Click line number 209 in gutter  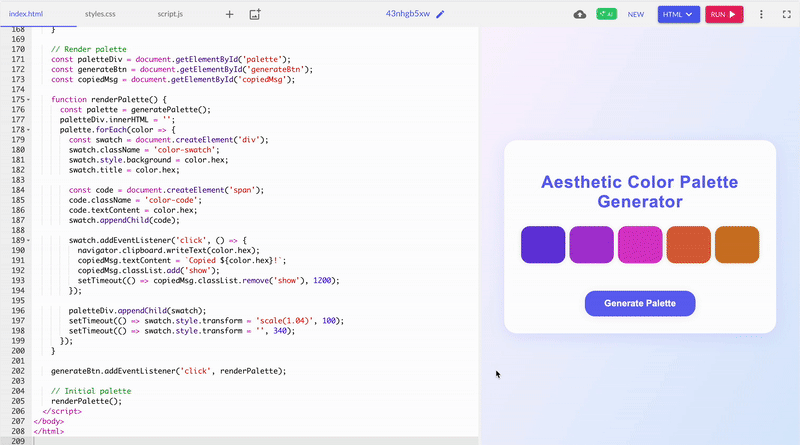coord(17,441)
